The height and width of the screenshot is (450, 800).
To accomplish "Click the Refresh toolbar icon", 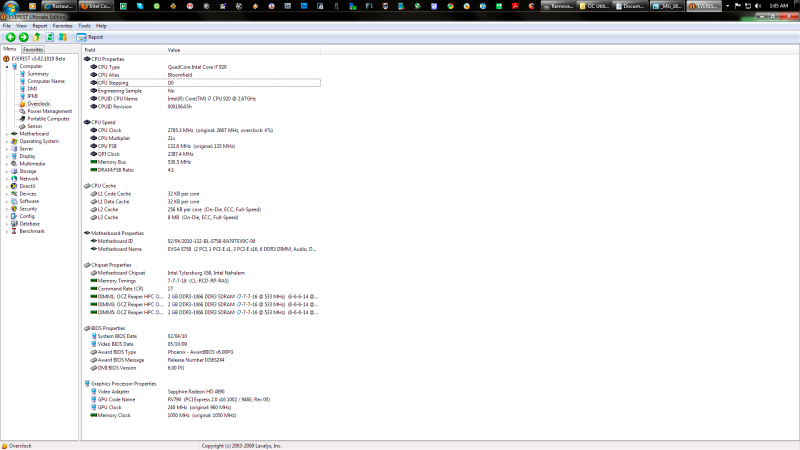I will click(x=49, y=37).
